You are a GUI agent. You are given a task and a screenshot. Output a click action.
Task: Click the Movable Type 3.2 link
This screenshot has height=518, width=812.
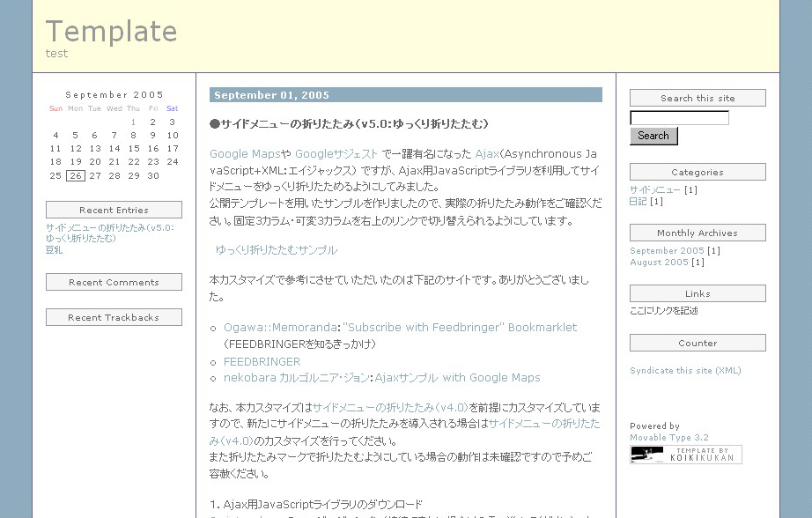pyautogui.click(x=668, y=438)
